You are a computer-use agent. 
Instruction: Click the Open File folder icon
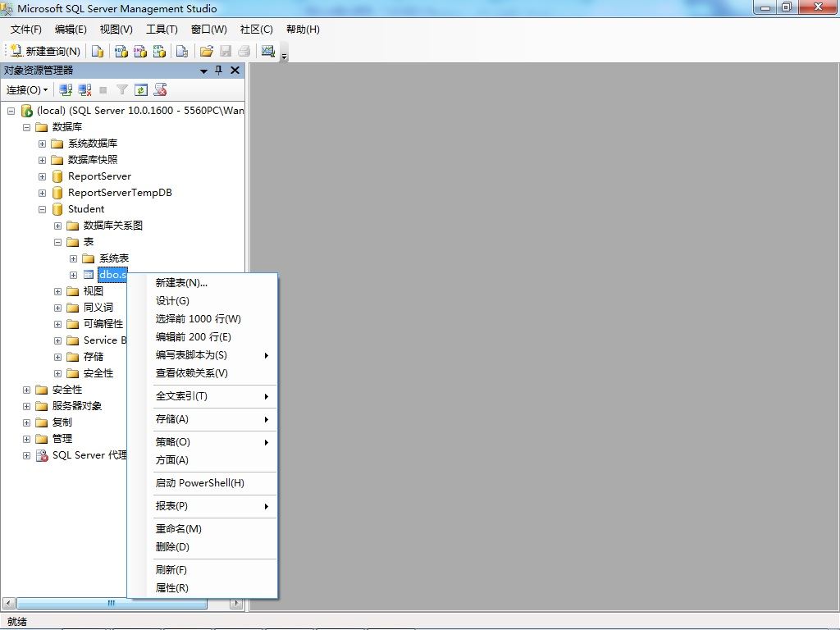(x=206, y=51)
